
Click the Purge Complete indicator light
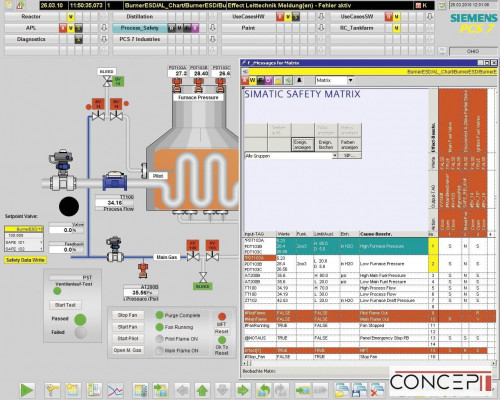pos(159,315)
